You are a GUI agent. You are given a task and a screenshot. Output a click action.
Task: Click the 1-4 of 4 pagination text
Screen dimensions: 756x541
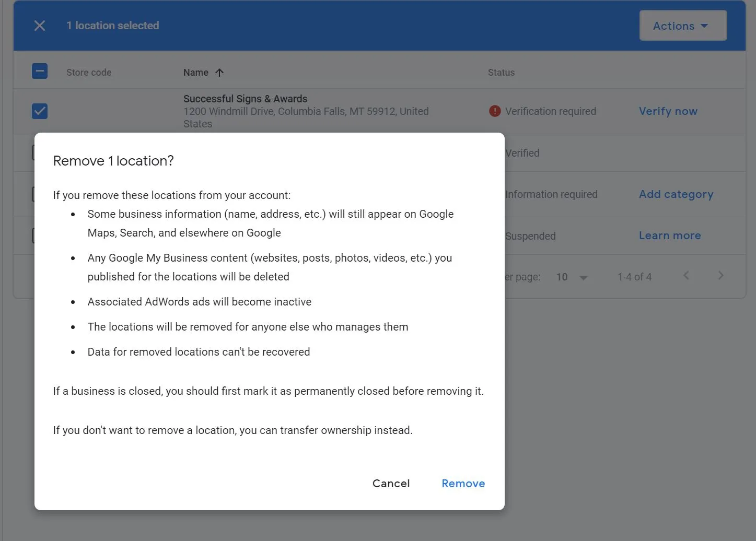coord(634,277)
